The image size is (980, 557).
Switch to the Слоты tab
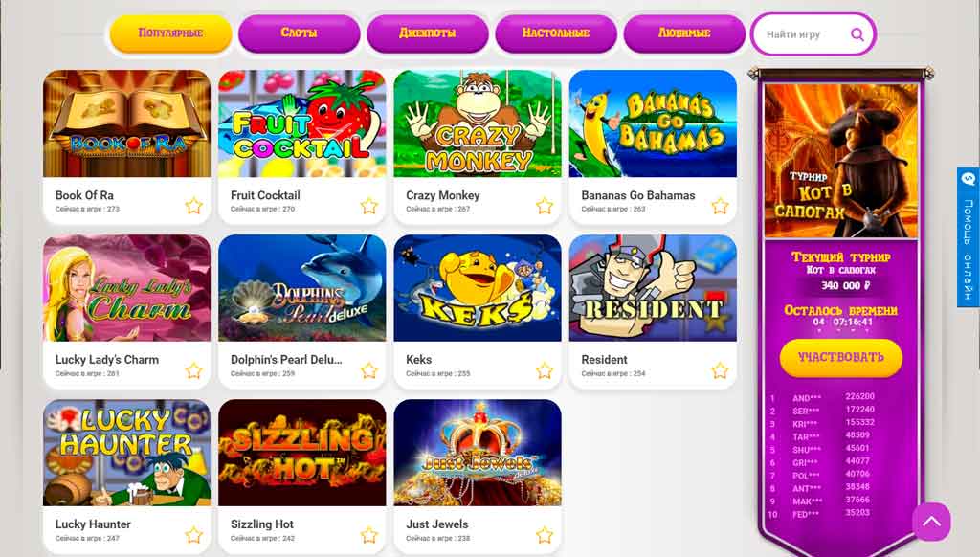tap(299, 33)
